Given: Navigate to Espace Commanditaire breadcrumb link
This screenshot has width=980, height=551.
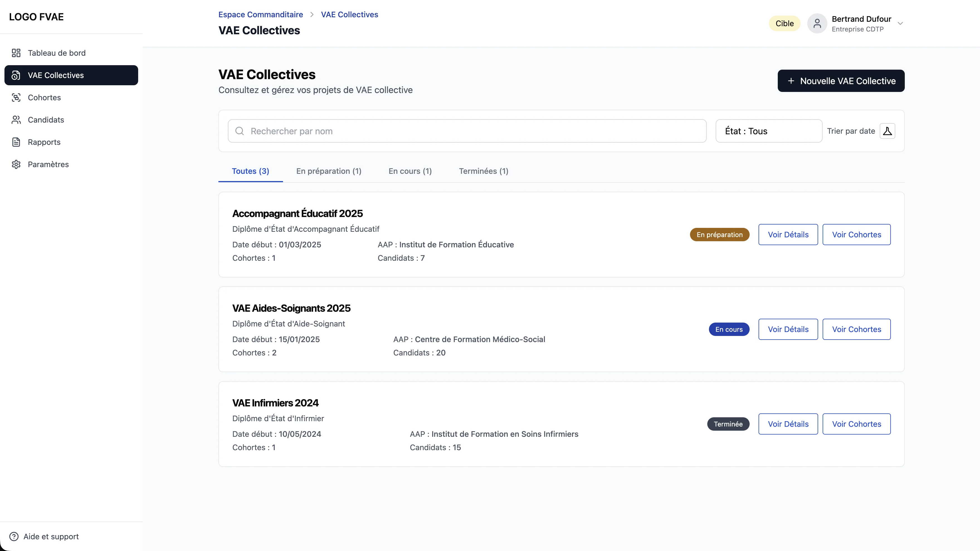Looking at the screenshot, I should 260,14.
